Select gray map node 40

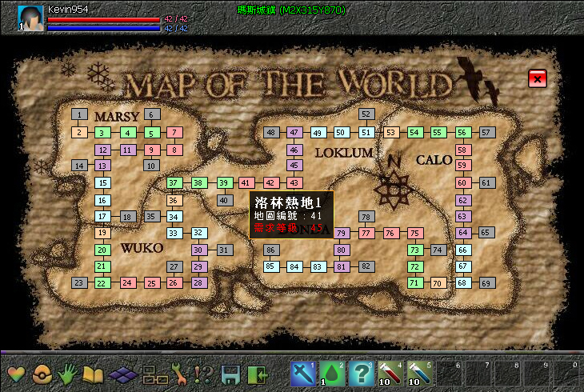click(x=225, y=201)
